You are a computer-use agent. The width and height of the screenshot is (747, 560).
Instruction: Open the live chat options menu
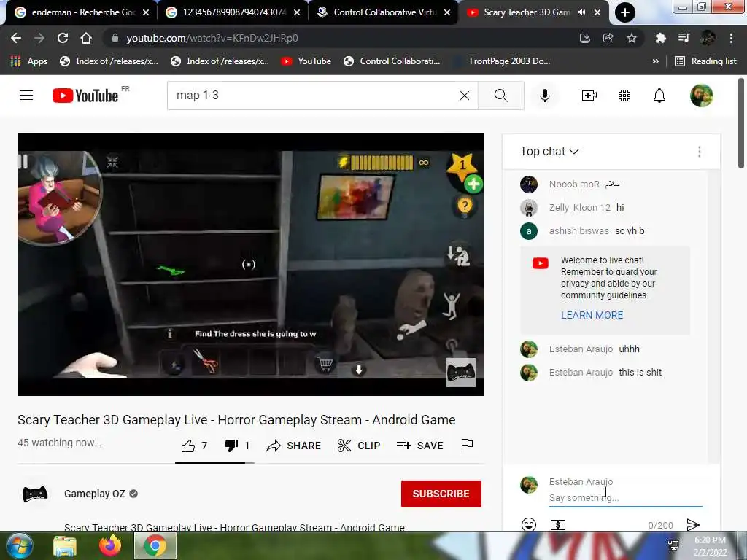(700, 152)
